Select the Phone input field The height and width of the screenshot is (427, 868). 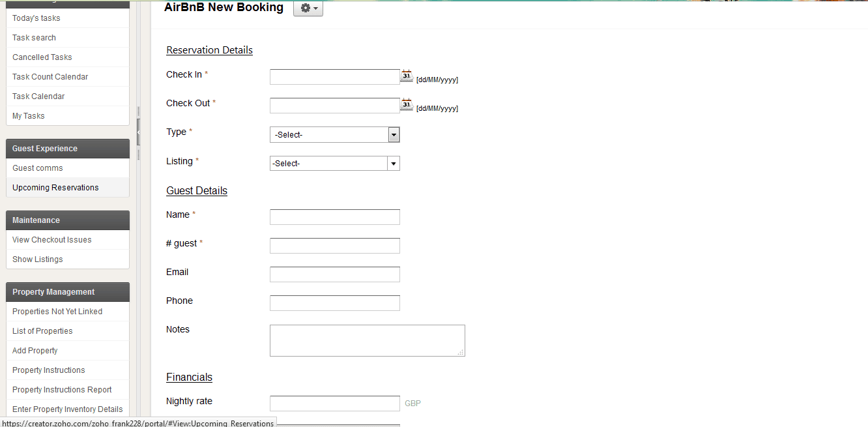335,303
